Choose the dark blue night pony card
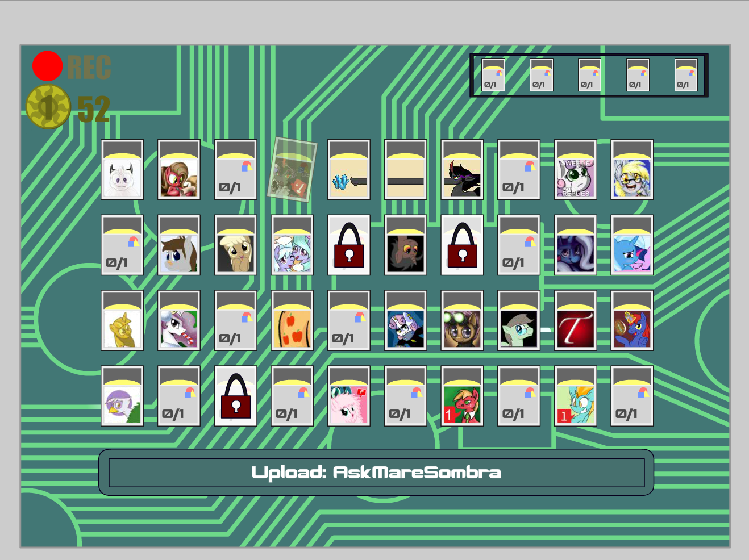749x560 pixels. (x=576, y=245)
